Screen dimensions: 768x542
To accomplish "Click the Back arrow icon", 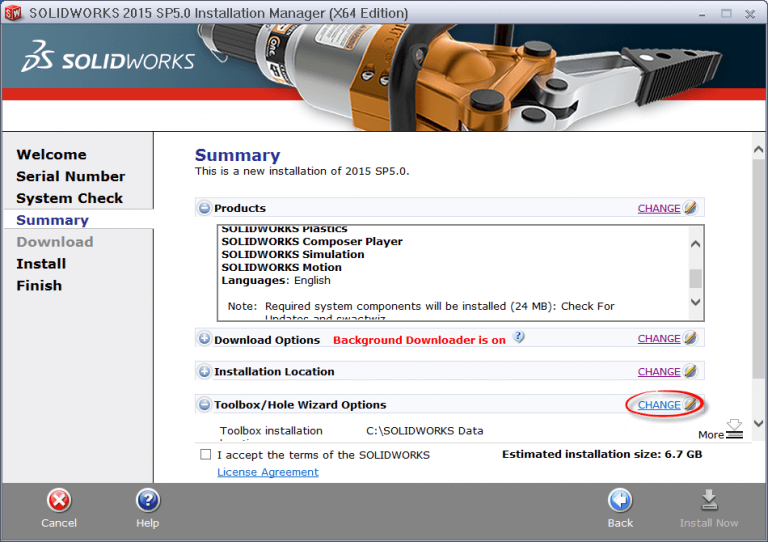I will [620, 501].
